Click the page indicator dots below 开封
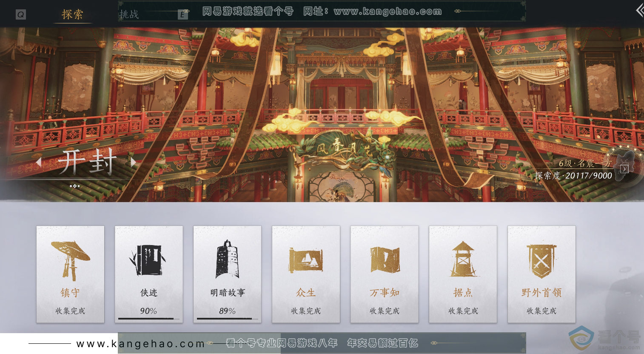Screen dimensions: 644x354 coord(74,186)
